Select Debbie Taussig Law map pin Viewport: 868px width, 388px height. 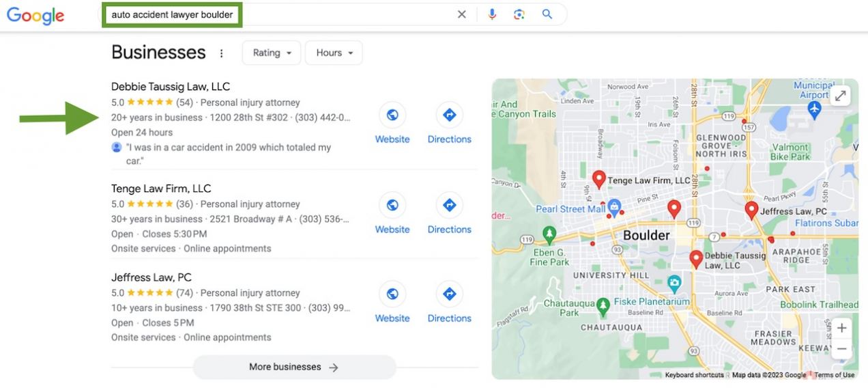(x=695, y=260)
